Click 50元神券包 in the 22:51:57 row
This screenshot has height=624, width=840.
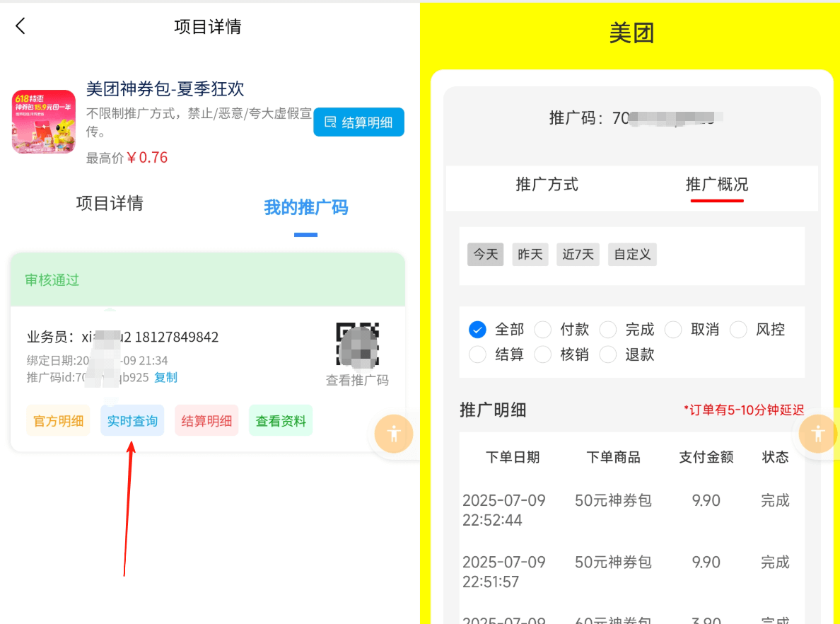coord(614,562)
